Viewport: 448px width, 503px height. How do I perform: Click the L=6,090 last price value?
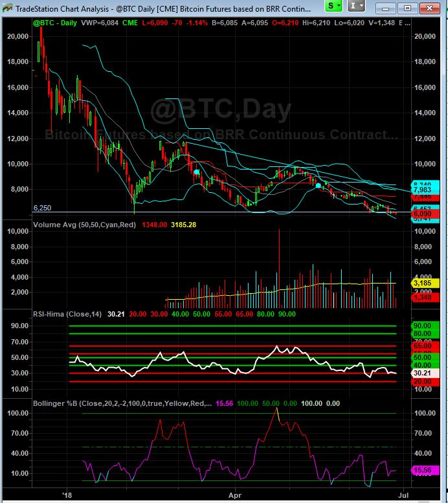(155, 23)
